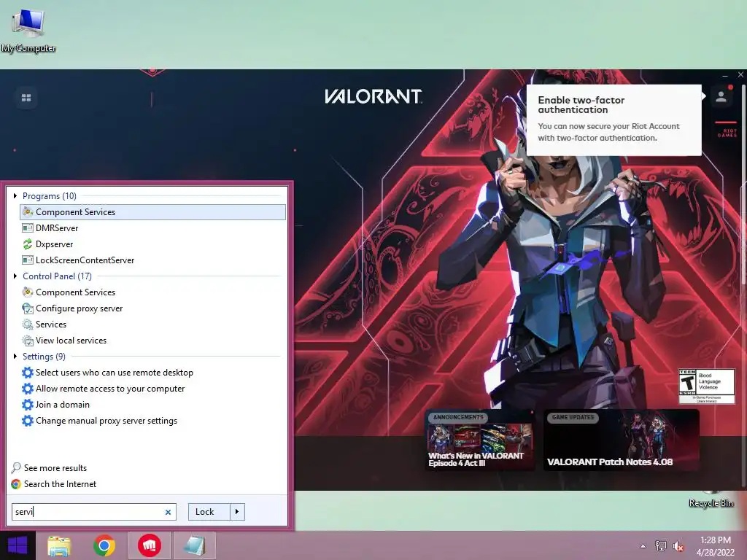
Task: Open Component Services under Programs
Action: 153,212
